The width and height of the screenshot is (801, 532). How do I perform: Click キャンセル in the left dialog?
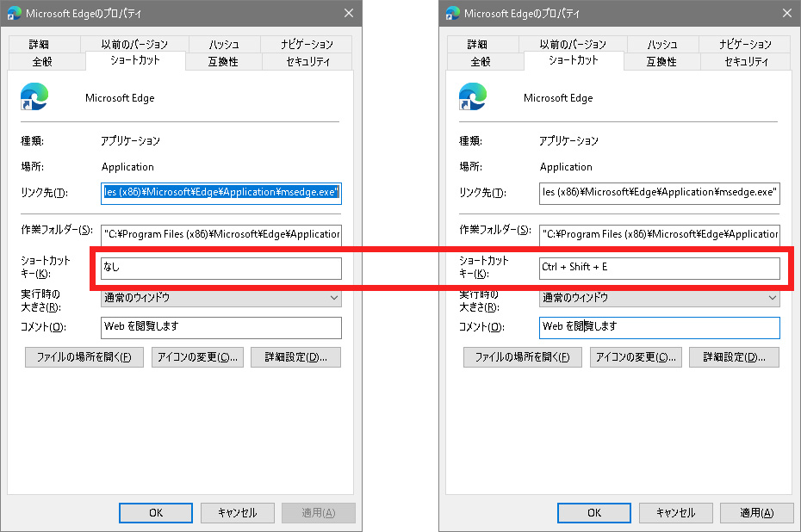pos(237,513)
